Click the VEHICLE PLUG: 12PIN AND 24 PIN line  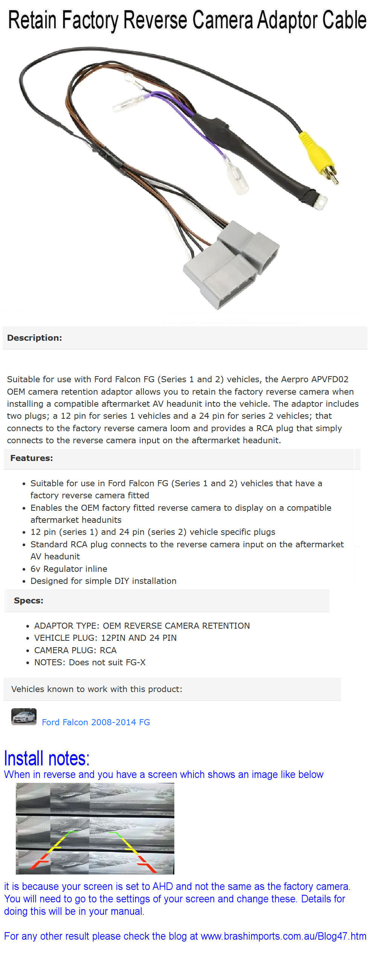tap(105, 638)
